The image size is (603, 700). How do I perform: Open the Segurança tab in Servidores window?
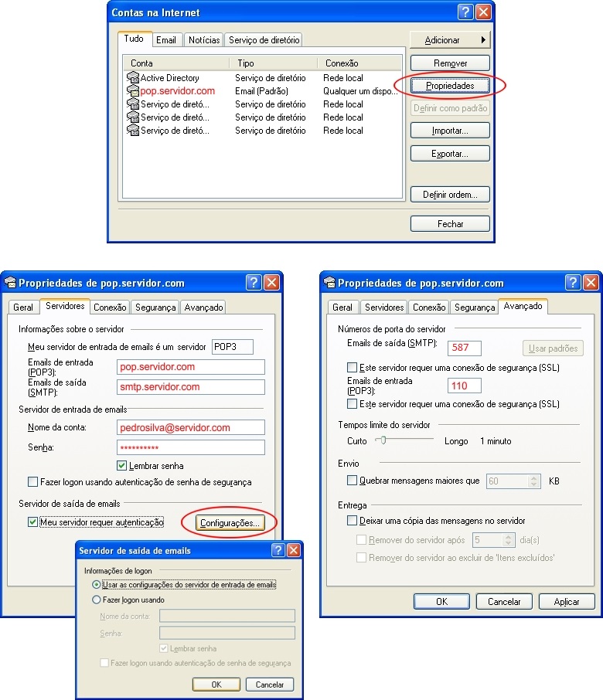click(x=155, y=308)
